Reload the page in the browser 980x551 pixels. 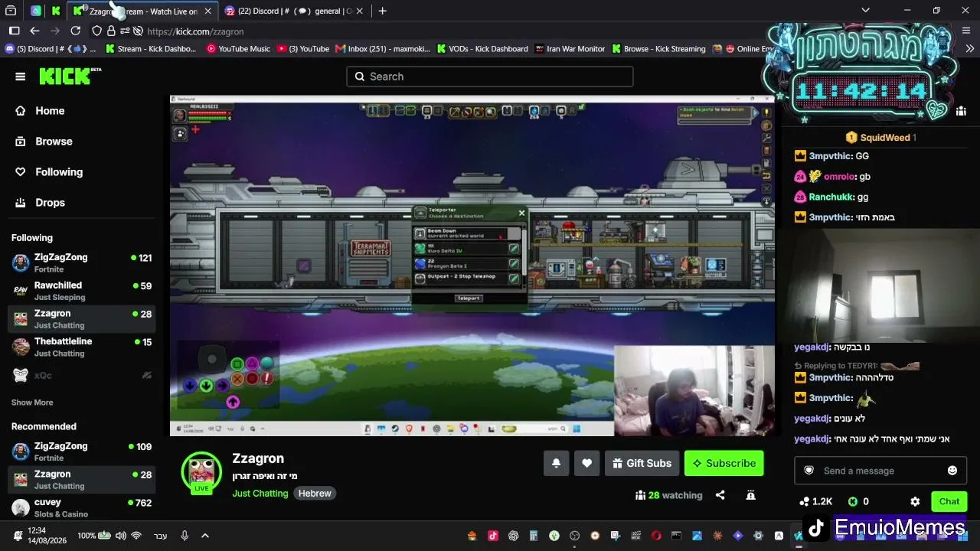click(75, 31)
